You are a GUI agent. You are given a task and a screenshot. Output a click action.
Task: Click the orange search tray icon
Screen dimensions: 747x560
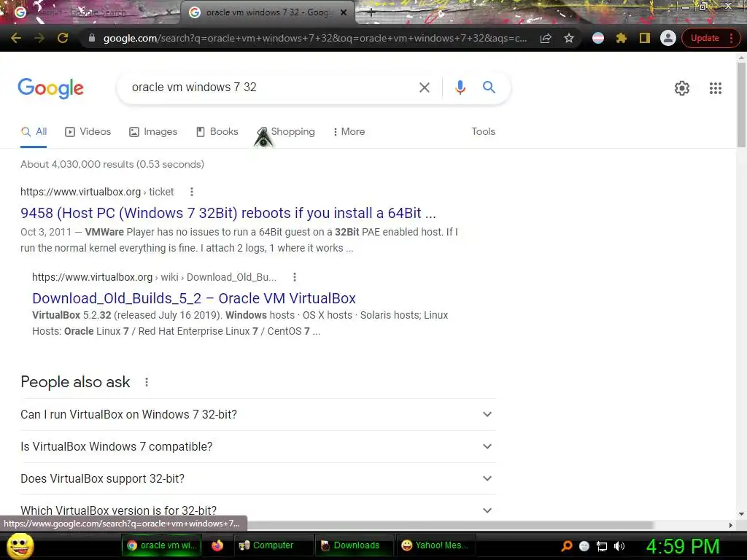pos(567,546)
